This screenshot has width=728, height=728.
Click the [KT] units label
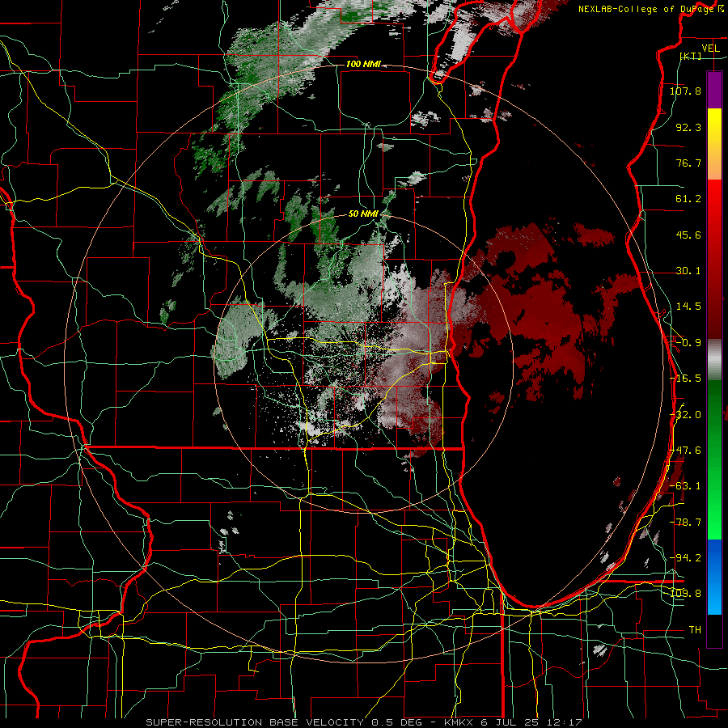[x=691, y=56]
